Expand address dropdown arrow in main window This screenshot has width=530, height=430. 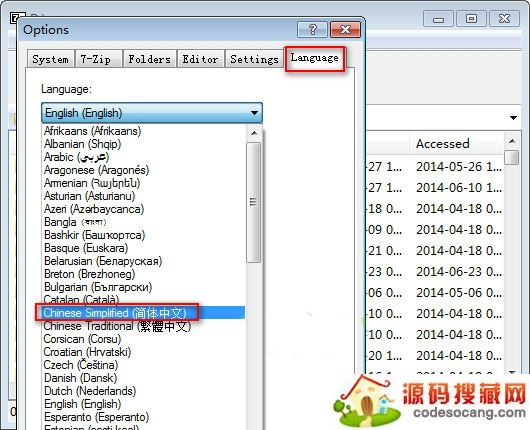pyautogui.click(x=513, y=118)
